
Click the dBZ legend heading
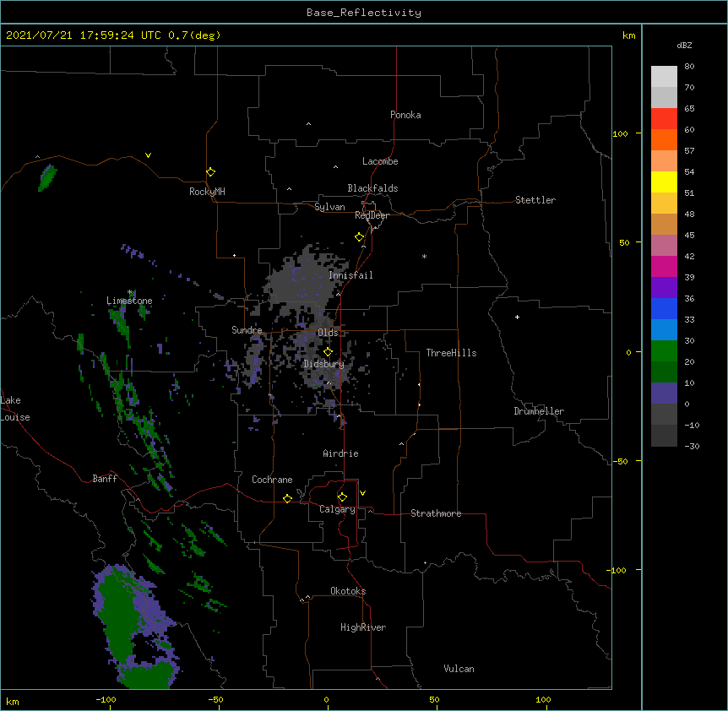(x=684, y=46)
